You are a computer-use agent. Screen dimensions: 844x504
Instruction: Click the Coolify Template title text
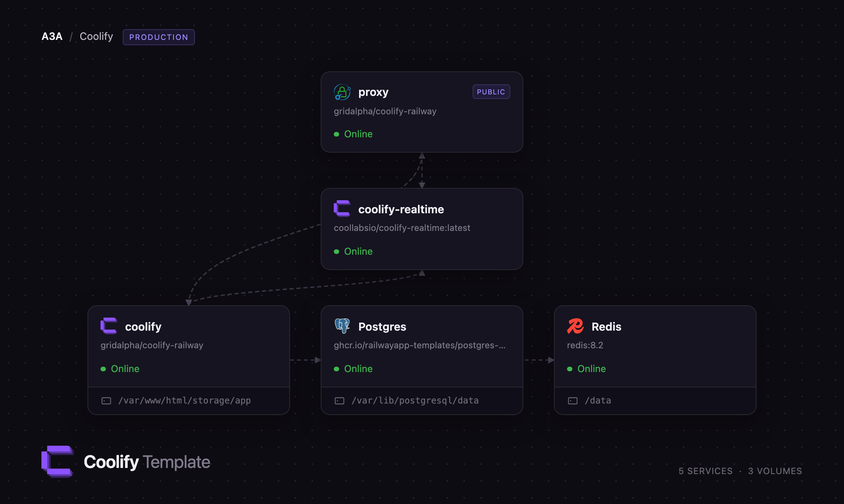pos(147,462)
